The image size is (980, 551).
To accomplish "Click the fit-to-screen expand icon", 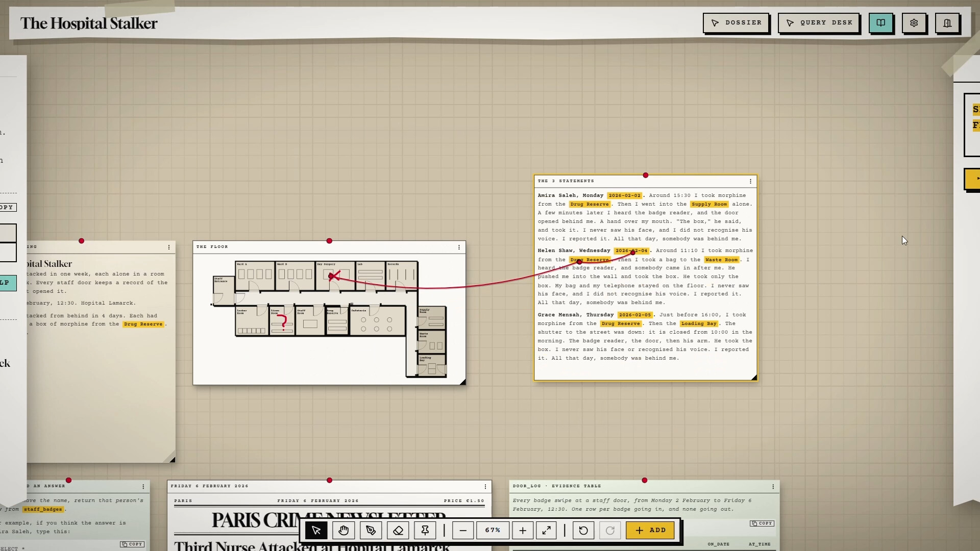I will [546, 531].
